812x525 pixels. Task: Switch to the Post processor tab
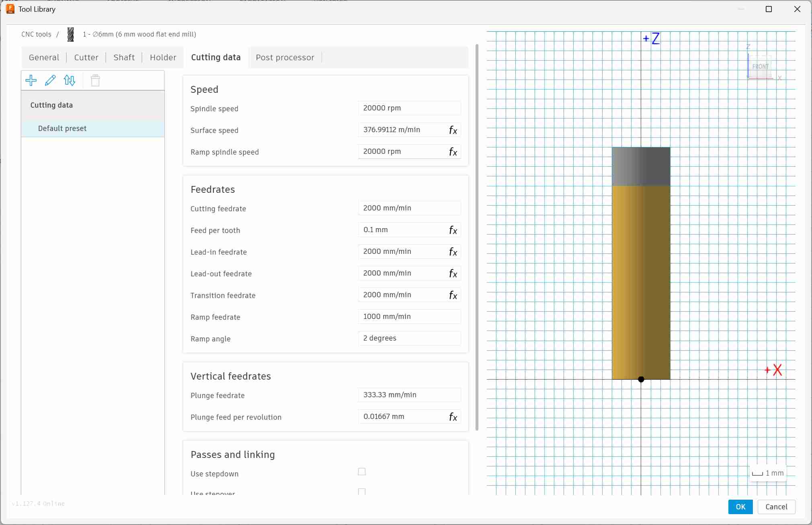[x=285, y=57]
